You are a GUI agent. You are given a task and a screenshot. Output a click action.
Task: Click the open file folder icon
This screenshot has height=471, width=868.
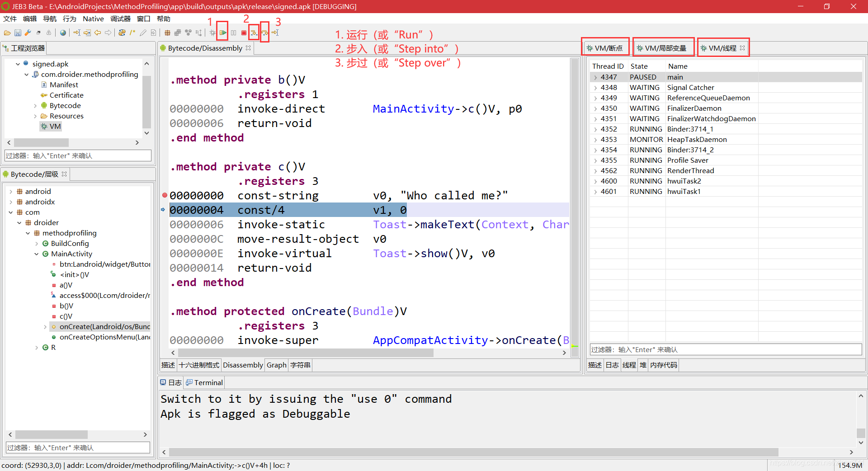pyautogui.click(x=7, y=33)
